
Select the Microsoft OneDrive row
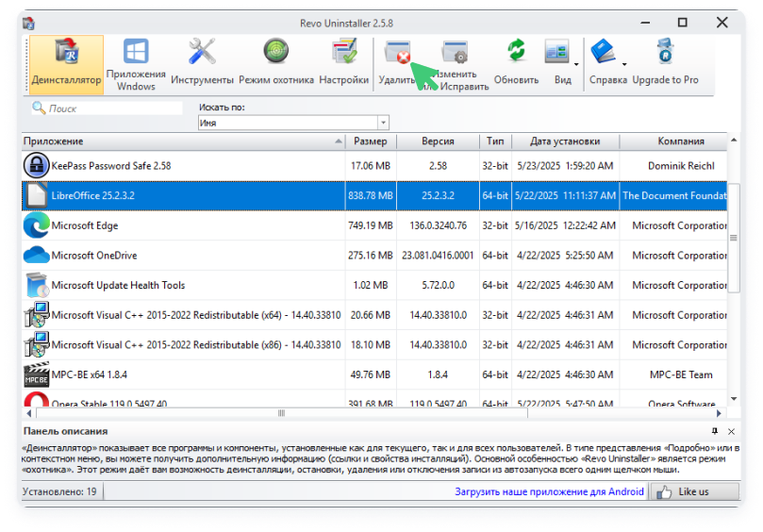[x=374, y=255]
